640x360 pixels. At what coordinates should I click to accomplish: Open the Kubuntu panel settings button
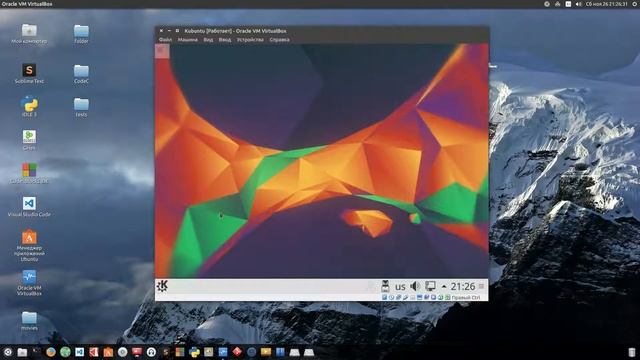(x=481, y=286)
